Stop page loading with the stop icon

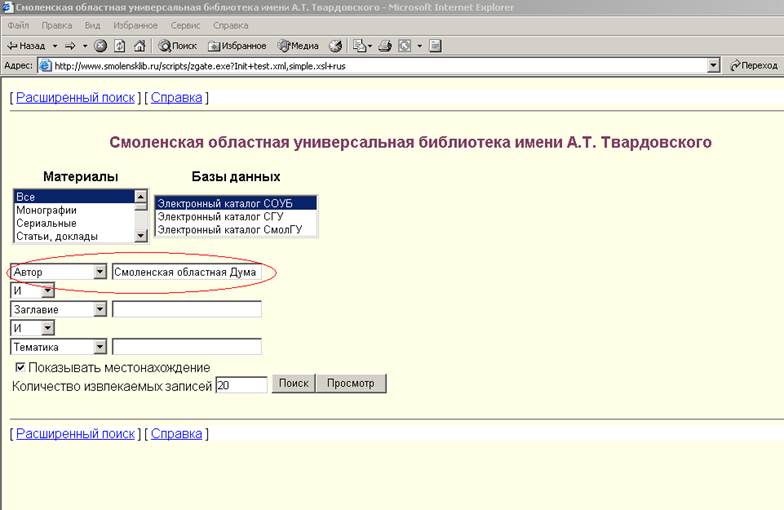point(100,46)
